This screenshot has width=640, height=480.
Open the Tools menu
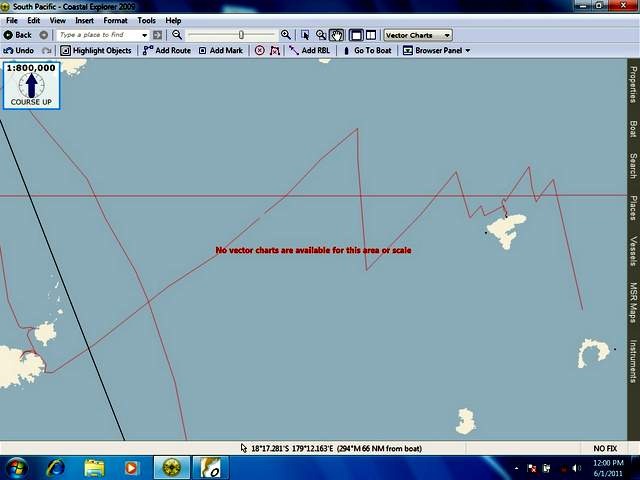(x=146, y=20)
